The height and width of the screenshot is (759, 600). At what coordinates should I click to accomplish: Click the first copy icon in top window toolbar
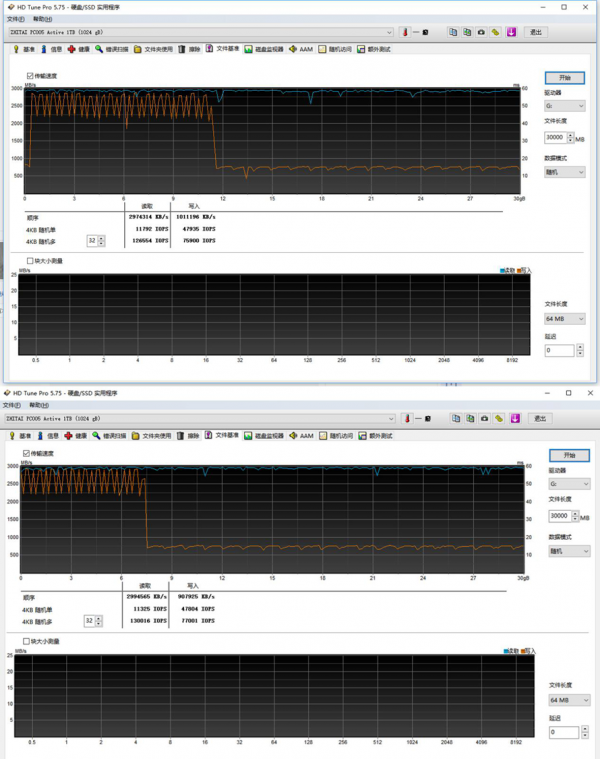point(453,32)
